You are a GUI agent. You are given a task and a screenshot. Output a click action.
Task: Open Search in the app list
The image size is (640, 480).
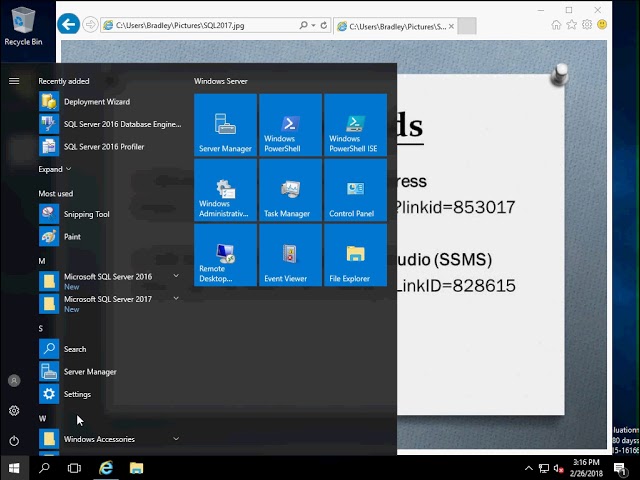click(110, 349)
